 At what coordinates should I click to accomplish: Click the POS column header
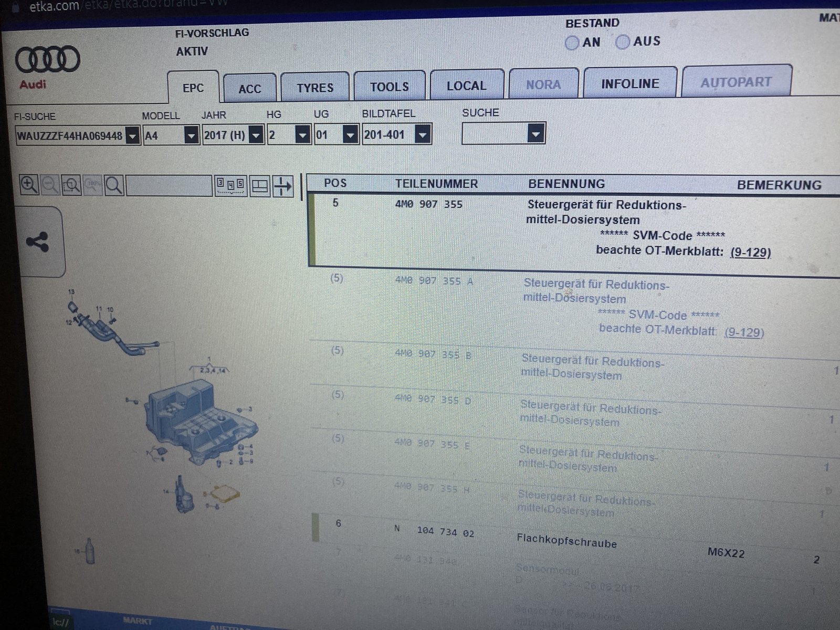pos(335,183)
